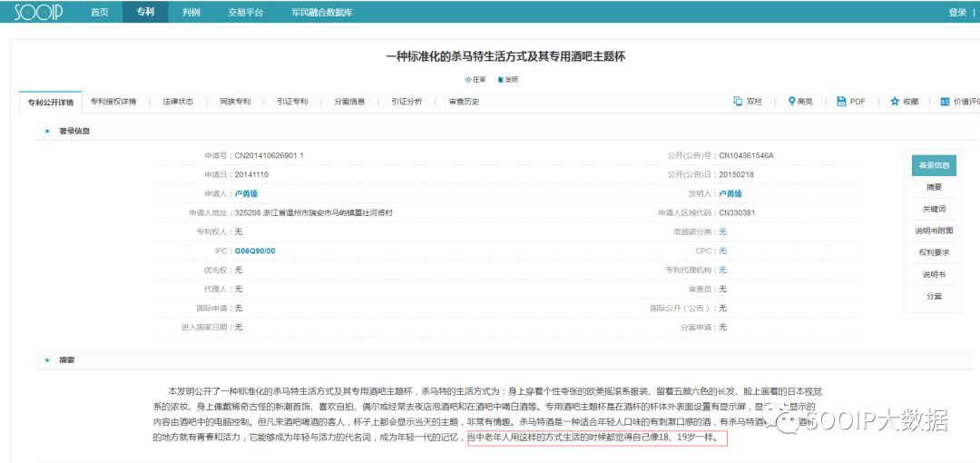Click the 优先权 field value
The width and height of the screenshot is (980, 463).
click(x=238, y=270)
